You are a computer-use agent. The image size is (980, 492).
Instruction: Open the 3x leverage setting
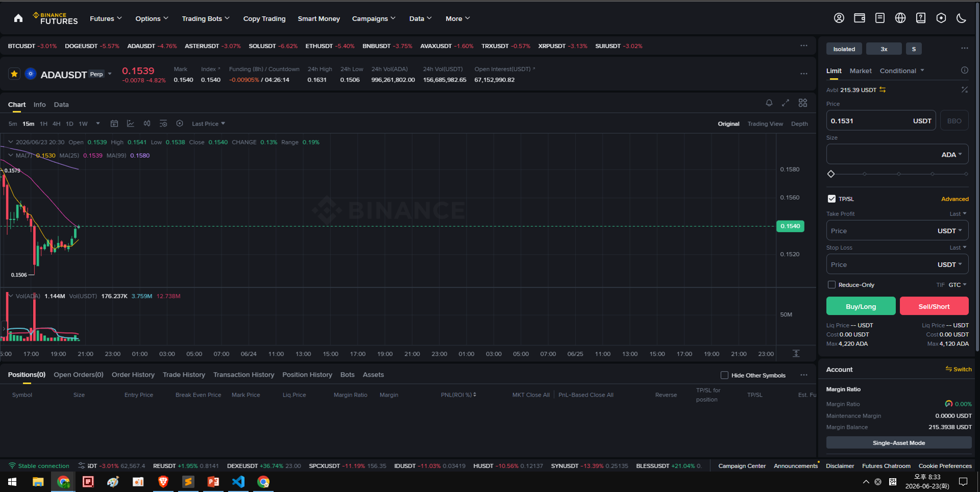click(884, 49)
